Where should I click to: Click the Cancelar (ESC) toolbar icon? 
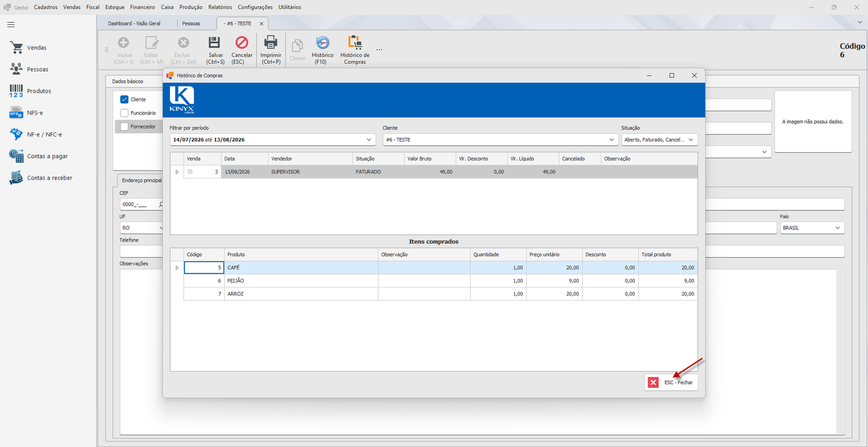tap(241, 43)
